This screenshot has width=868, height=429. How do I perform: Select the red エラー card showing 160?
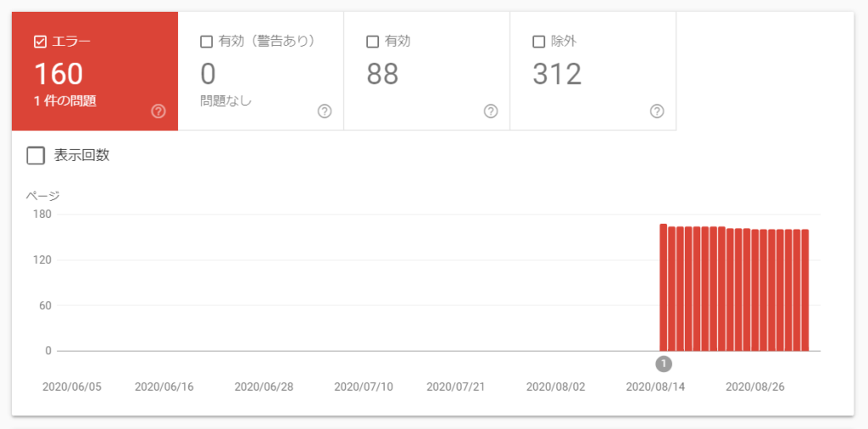(x=95, y=72)
